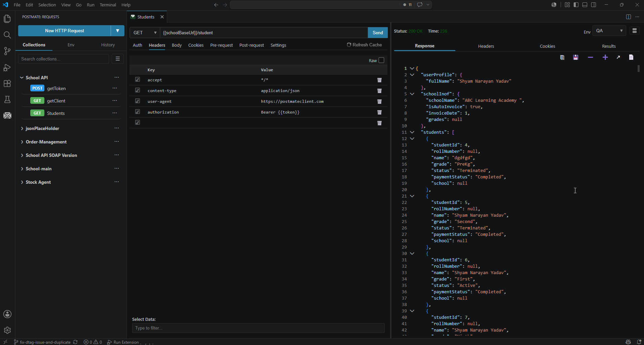644x345 pixels.
Task: Switch to the Body tab
Action: click(x=177, y=45)
